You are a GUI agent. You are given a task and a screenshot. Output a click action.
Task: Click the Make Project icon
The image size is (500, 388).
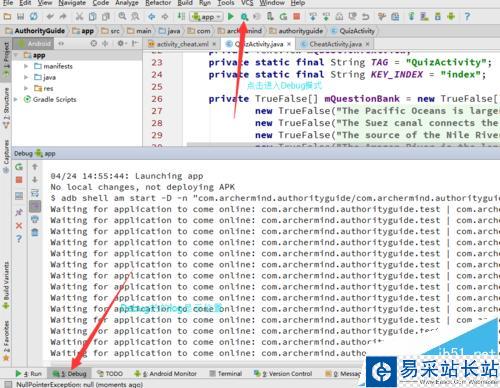click(181, 16)
